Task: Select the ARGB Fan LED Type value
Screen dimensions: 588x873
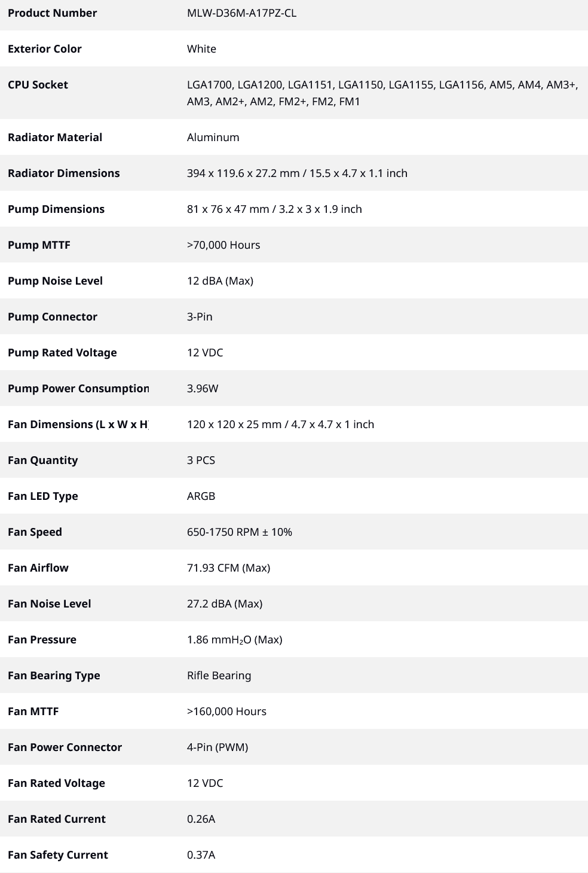Action: (201, 496)
